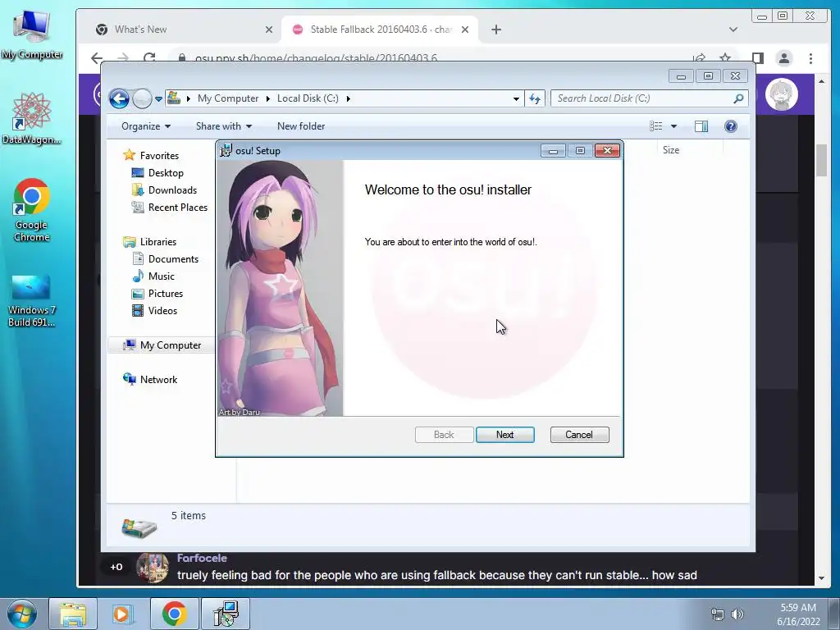The image size is (840, 630).
Task: Close the Stable Fallback tab
Action: click(465, 30)
